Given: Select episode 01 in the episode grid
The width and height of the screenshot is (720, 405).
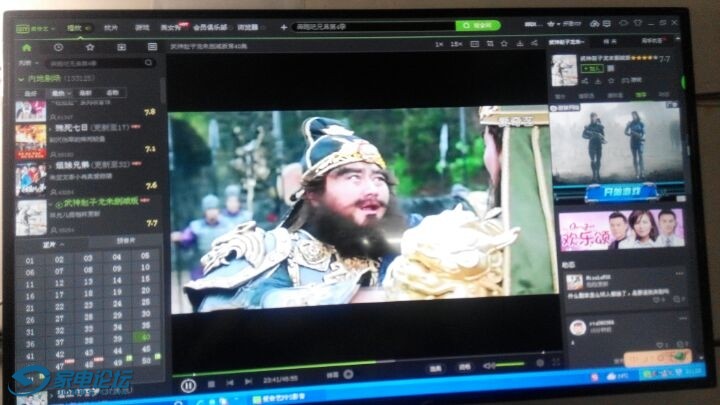Looking at the screenshot, I should pos(30,260).
